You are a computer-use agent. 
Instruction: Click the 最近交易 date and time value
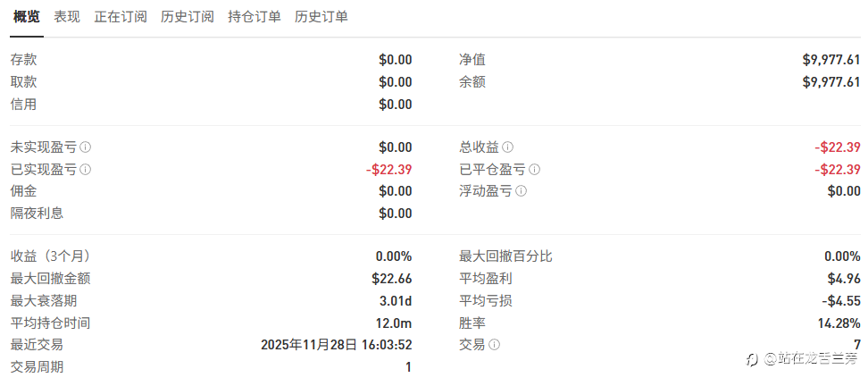pyautogui.click(x=336, y=345)
